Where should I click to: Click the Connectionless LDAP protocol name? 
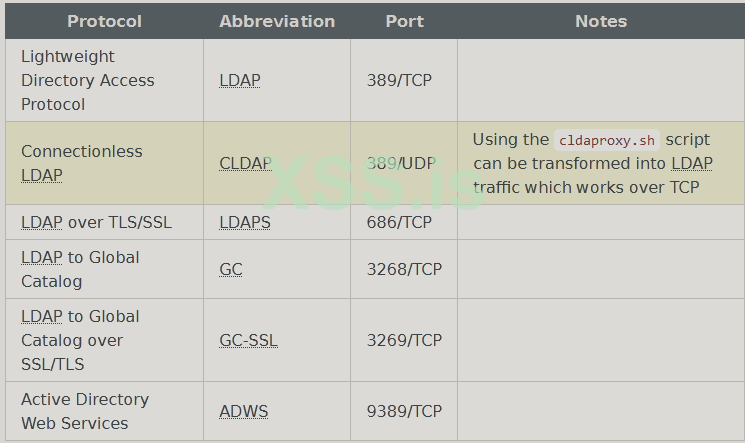pos(82,163)
